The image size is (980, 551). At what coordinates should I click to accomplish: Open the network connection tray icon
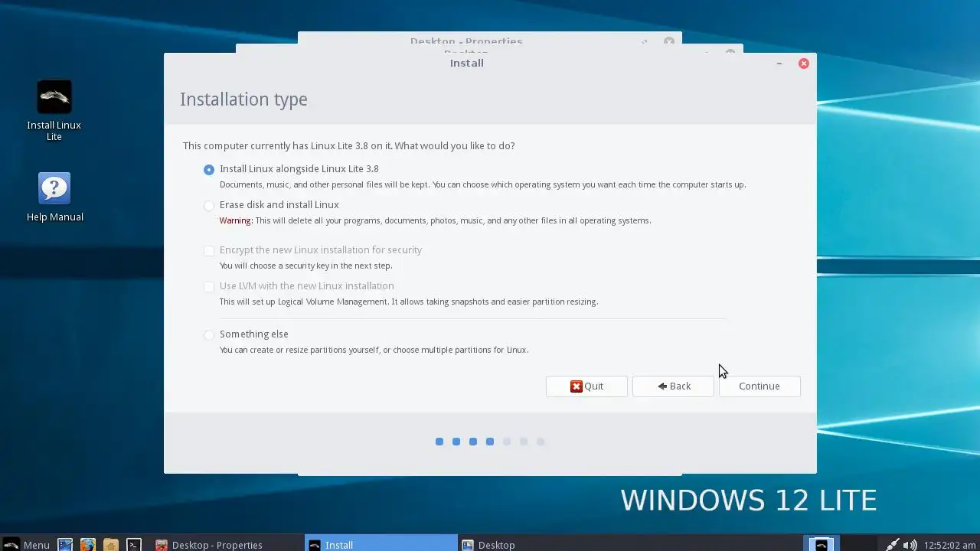(893, 545)
